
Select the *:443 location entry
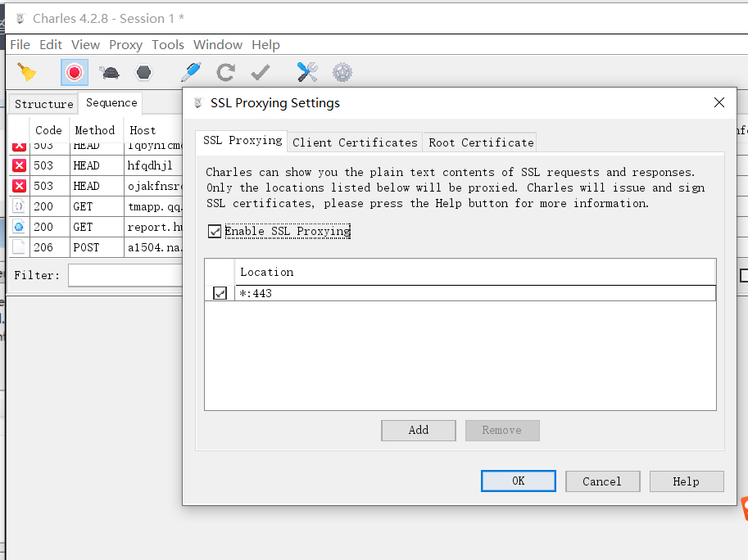tap(475, 293)
